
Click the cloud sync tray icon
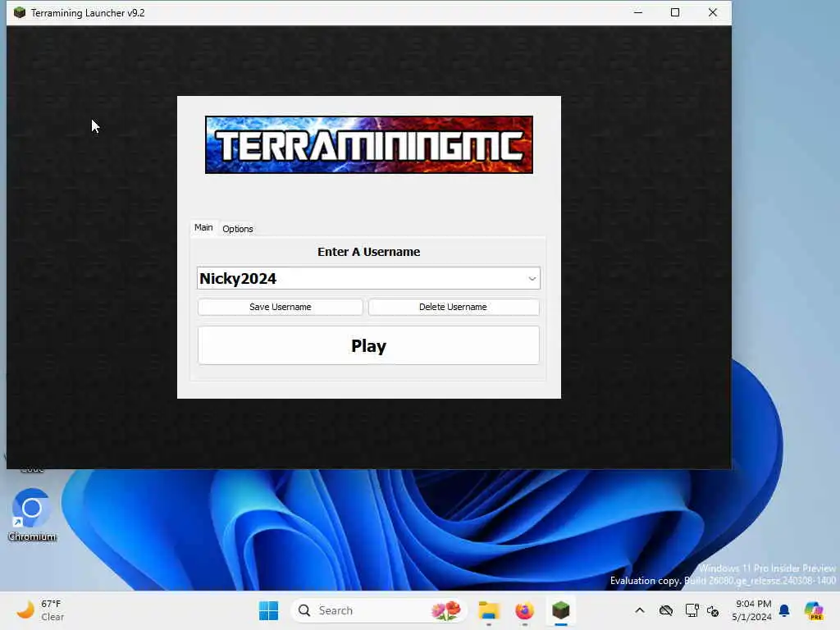pyautogui.click(x=666, y=610)
